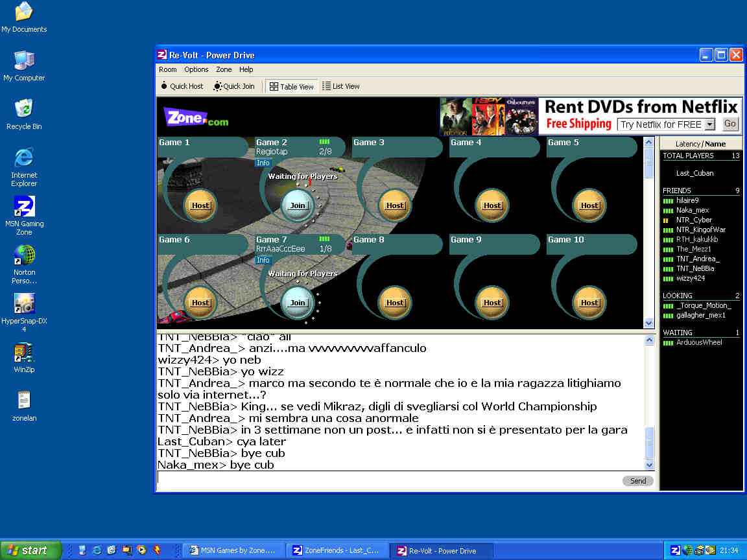This screenshot has width=747, height=560.
Task: Open the Windows Start menu
Action: point(31,550)
